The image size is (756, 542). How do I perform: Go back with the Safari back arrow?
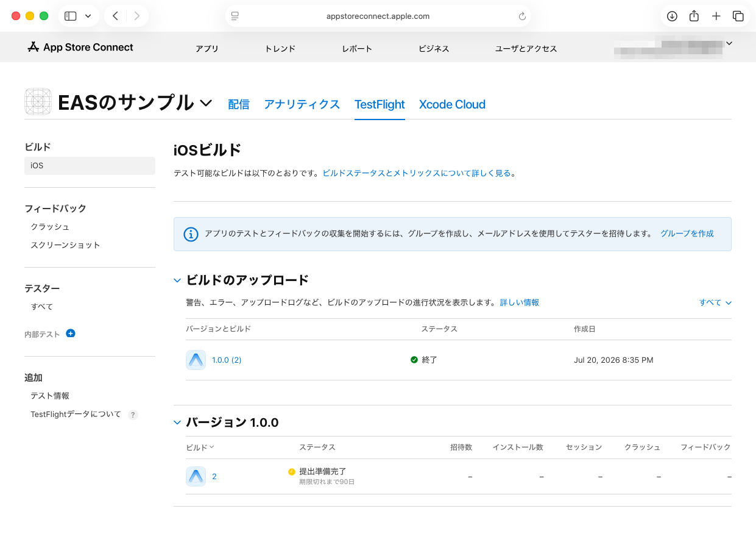(115, 16)
